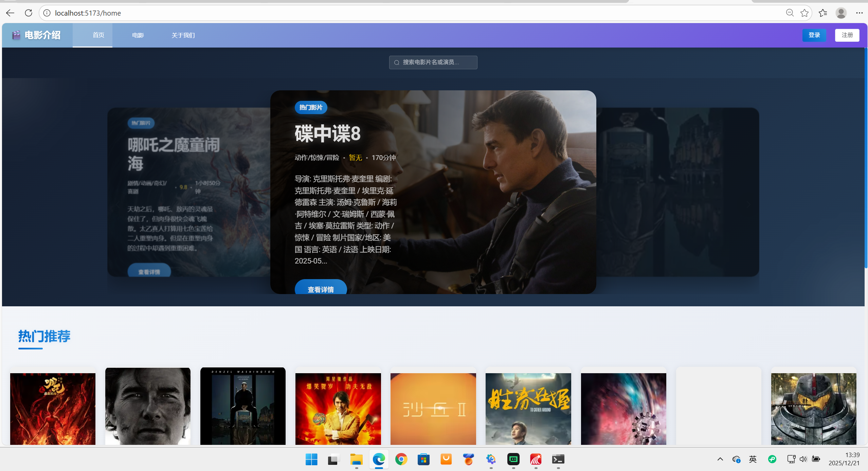Click the browser address bar URL
868x471 pixels.
88,13
